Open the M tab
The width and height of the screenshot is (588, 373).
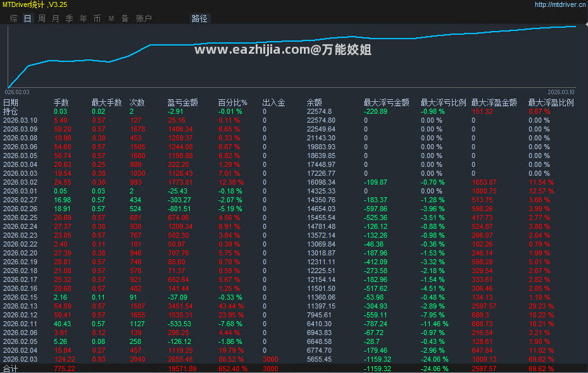coord(111,18)
